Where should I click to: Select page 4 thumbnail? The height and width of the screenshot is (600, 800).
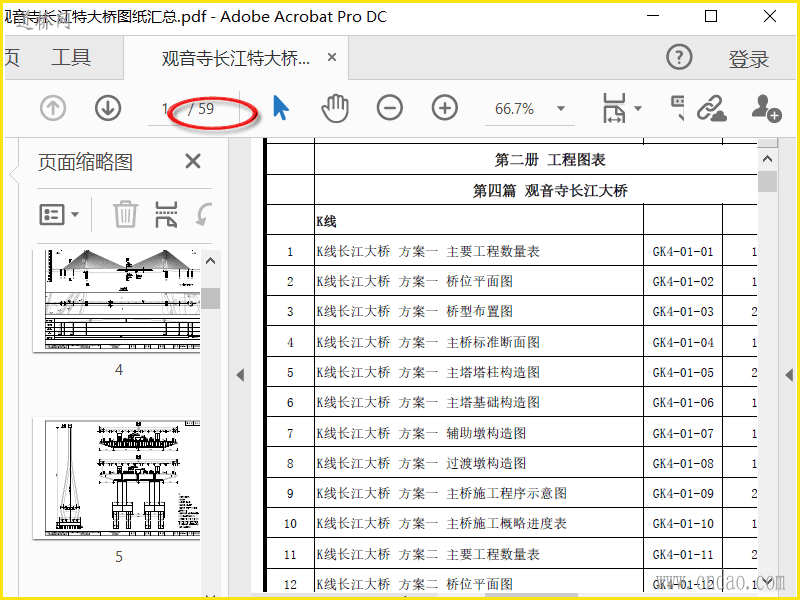point(116,301)
